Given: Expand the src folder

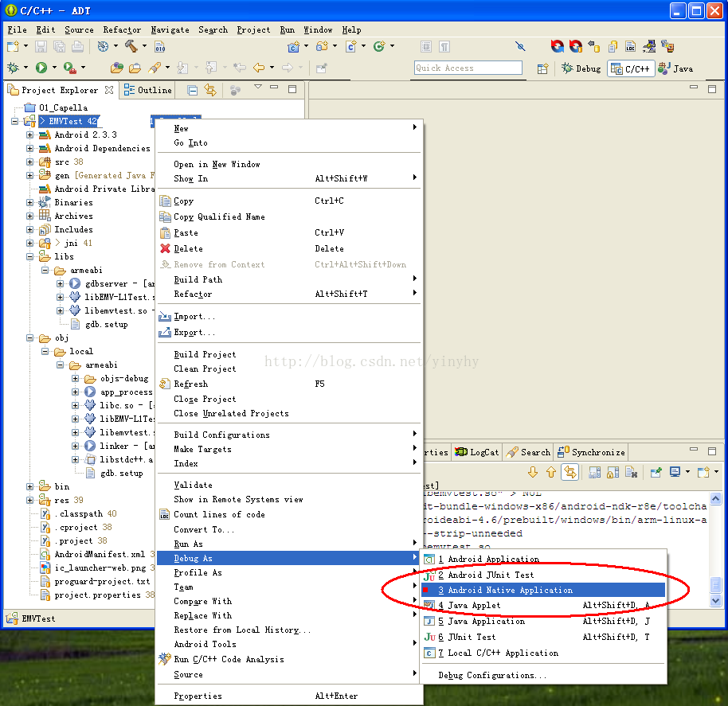Looking at the screenshot, I should 29,162.
